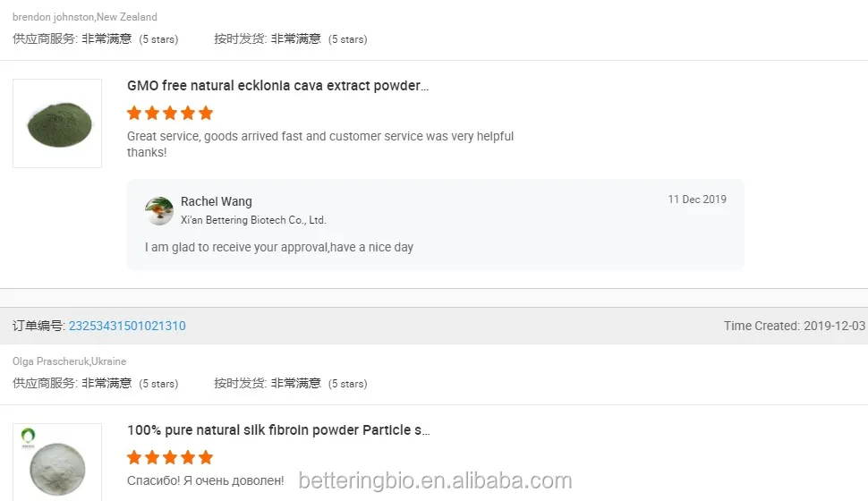Click the supplier reply message text
Image resolution: width=868 pixels, height=501 pixels.
point(279,248)
